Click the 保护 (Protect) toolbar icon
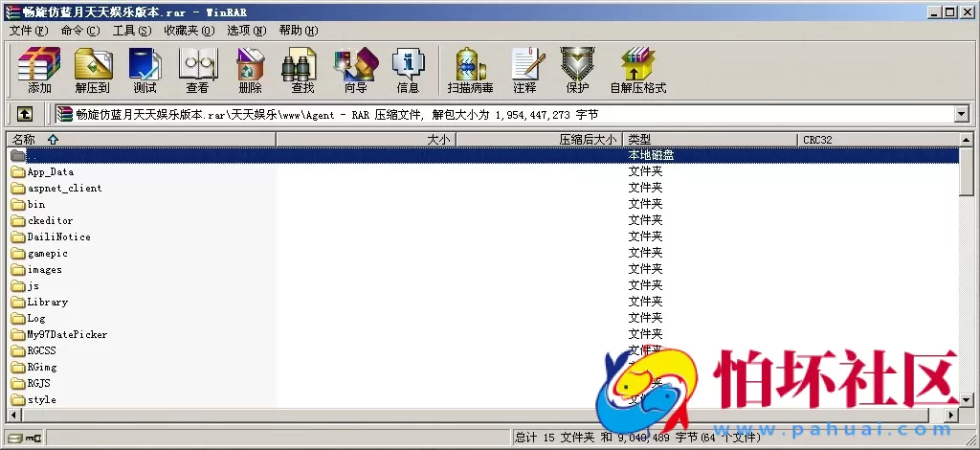The width and height of the screenshot is (980, 450). (577, 64)
